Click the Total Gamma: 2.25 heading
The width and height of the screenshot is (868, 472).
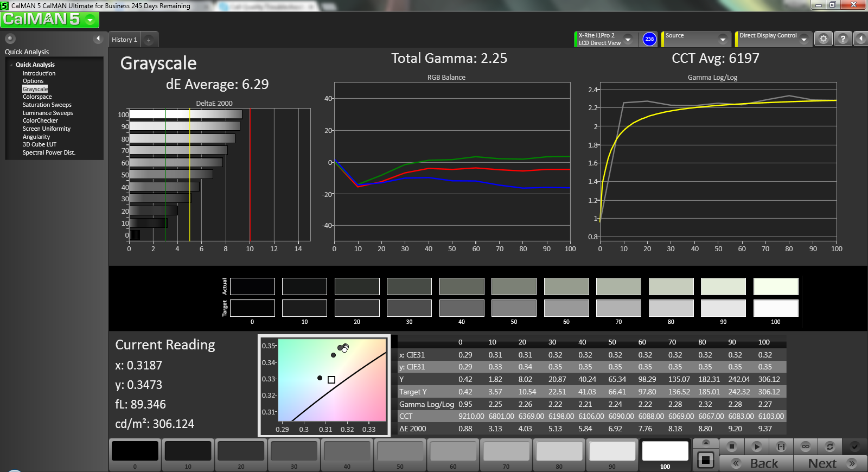(449, 59)
